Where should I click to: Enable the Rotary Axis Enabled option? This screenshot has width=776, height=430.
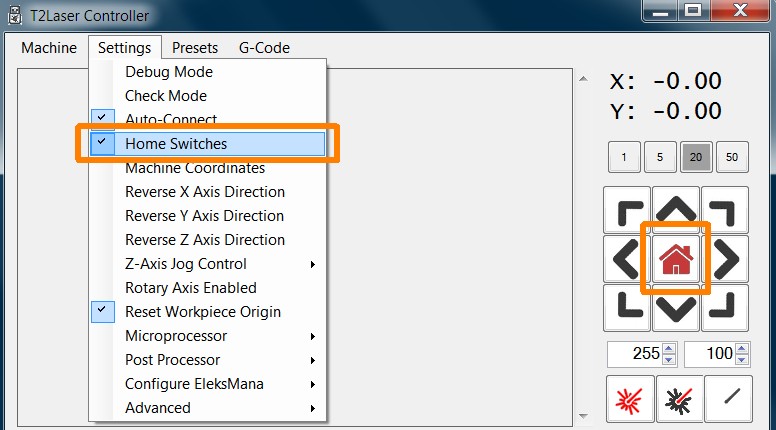[207, 287]
